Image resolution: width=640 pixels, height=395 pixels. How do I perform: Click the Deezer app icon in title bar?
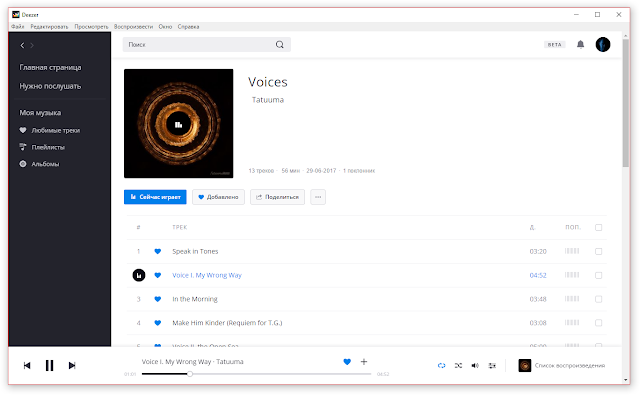pos(16,15)
